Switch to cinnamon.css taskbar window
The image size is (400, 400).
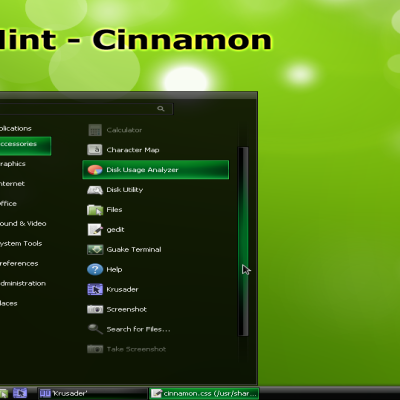pyautogui.click(x=204, y=393)
